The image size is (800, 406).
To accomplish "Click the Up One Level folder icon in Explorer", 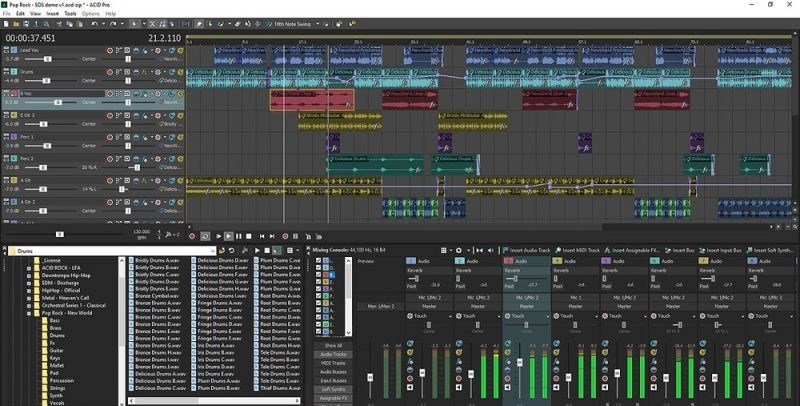I will tap(221, 250).
